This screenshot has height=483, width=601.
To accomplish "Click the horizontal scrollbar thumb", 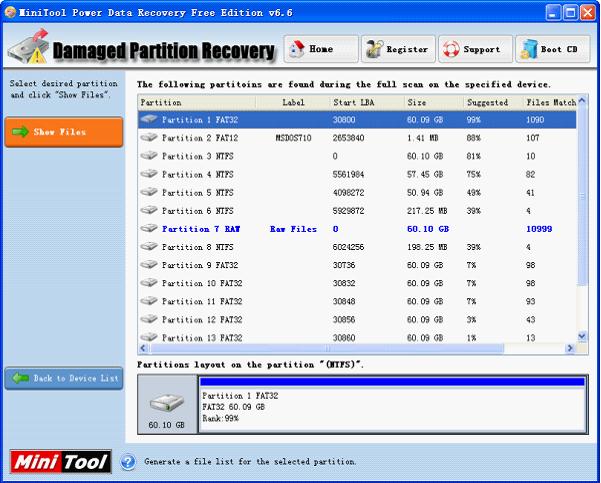I will click(327, 348).
